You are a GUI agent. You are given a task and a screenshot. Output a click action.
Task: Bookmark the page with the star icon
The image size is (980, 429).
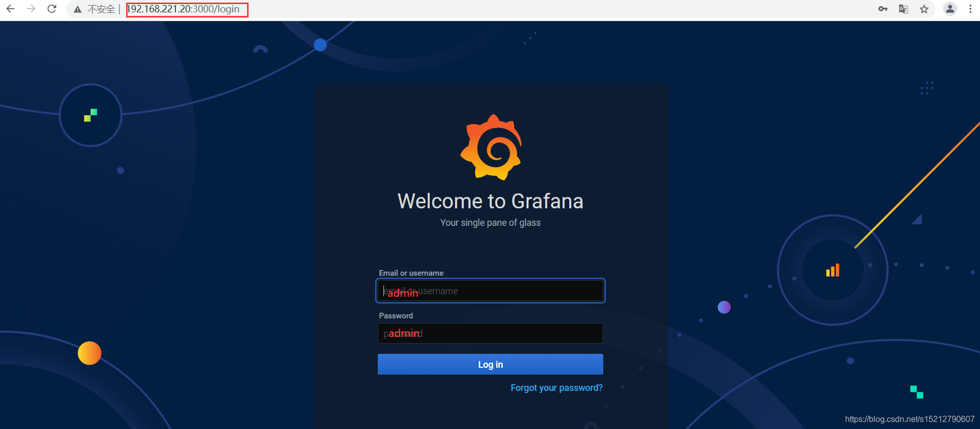tap(924, 9)
